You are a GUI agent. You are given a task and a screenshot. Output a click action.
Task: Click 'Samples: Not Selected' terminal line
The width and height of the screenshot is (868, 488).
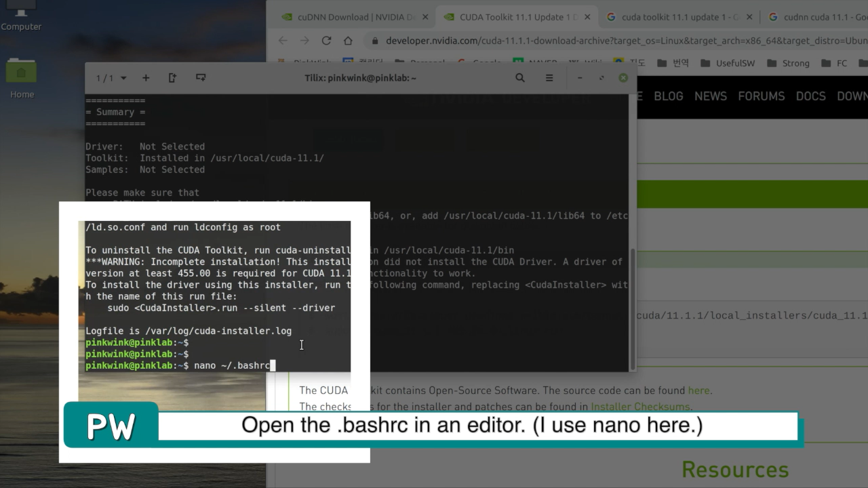click(145, 169)
